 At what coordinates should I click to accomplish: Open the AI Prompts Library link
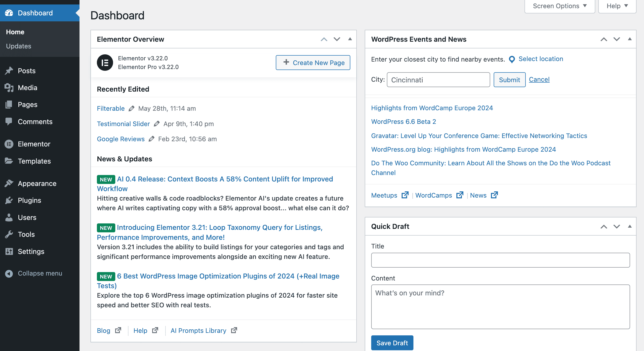(198, 330)
